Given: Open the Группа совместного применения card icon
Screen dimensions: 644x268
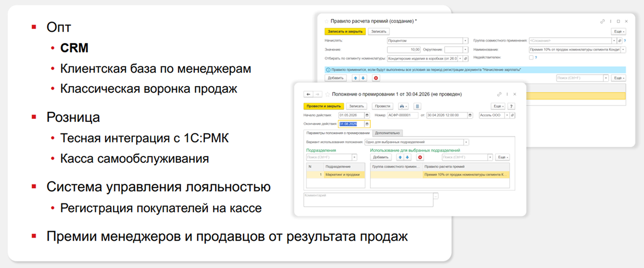Looking at the screenshot, I should pyautogui.click(x=620, y=41).
